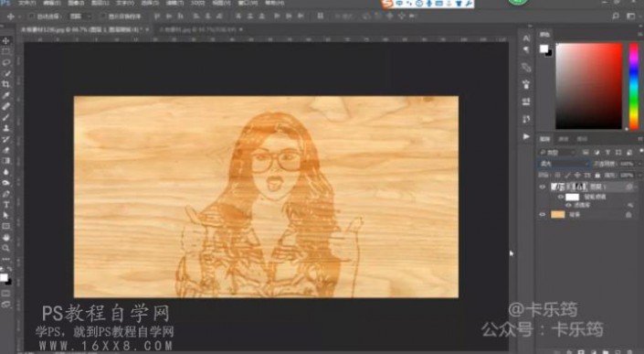Select the Clone Stamp tool
The height and width of the screenshot is (354, 644).
pyautogui.click(x=6, y=128)
